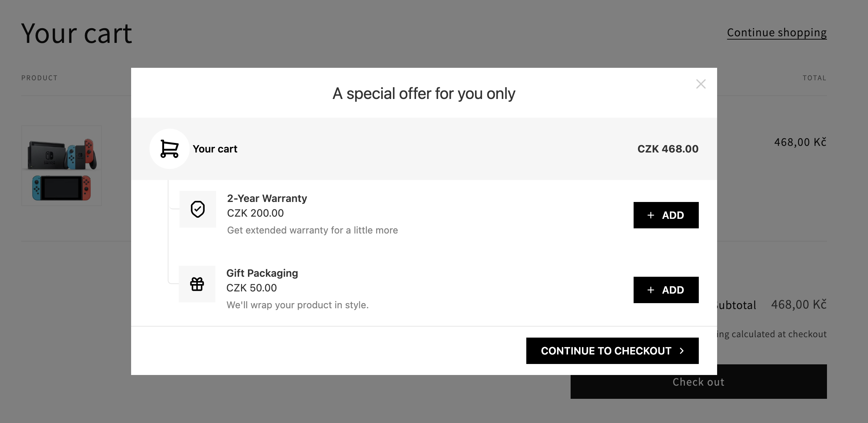Open the Continue shopping link

tap(776, 33)
